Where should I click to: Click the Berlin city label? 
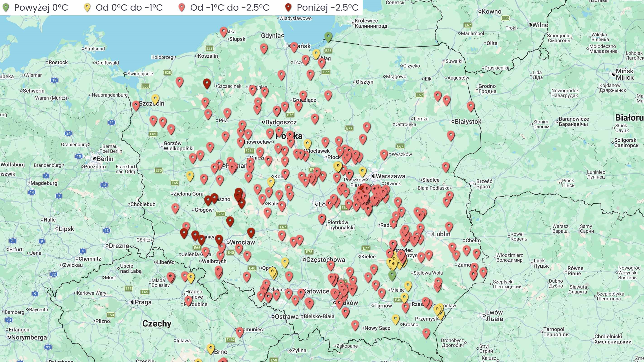(x=105, y=159)
